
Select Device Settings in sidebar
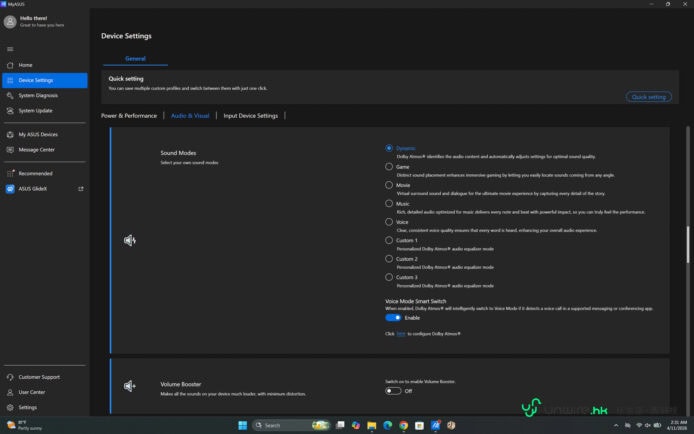tap(44, 80)
